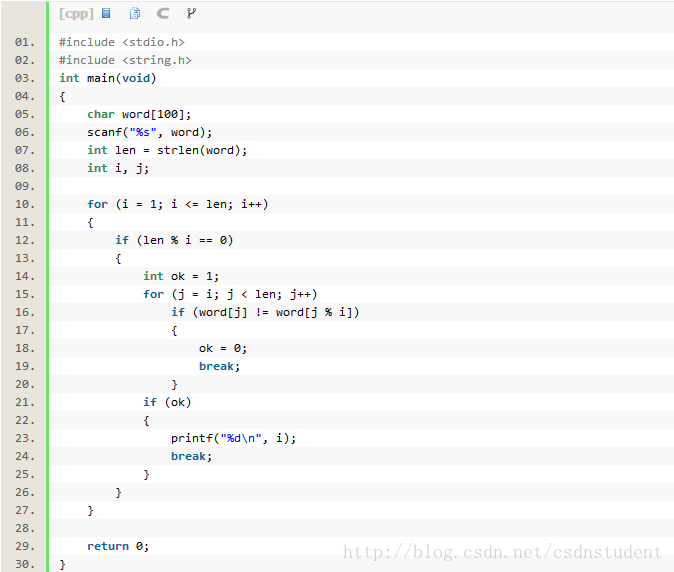Click the scanf("%s", word); line
674x572 pixels.
click(150, 132)
